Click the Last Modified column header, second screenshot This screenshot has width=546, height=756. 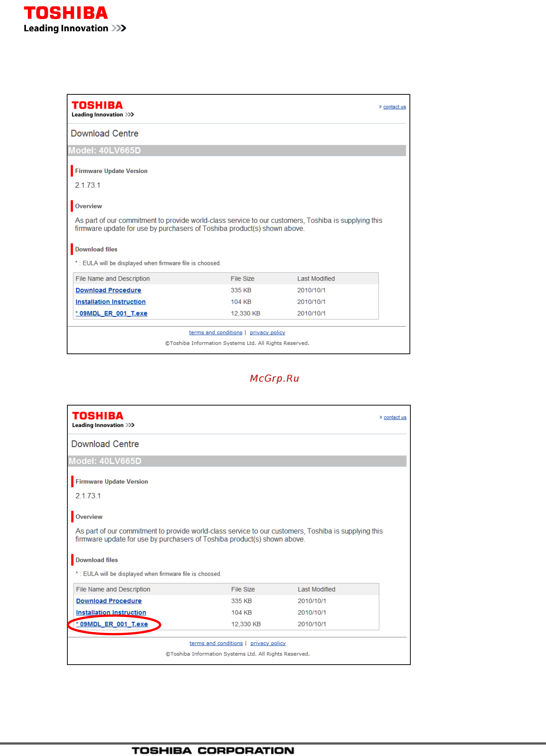pyautogui.click(x=316, y=589)
